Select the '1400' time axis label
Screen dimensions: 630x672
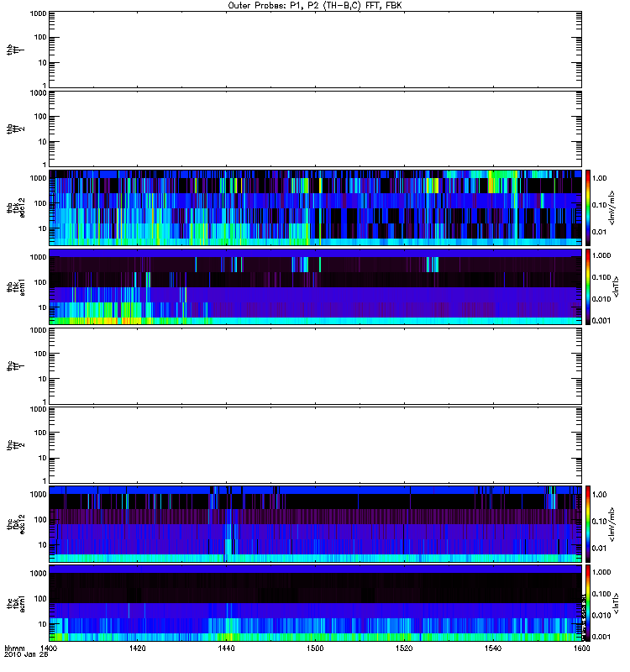coord(49,648)
